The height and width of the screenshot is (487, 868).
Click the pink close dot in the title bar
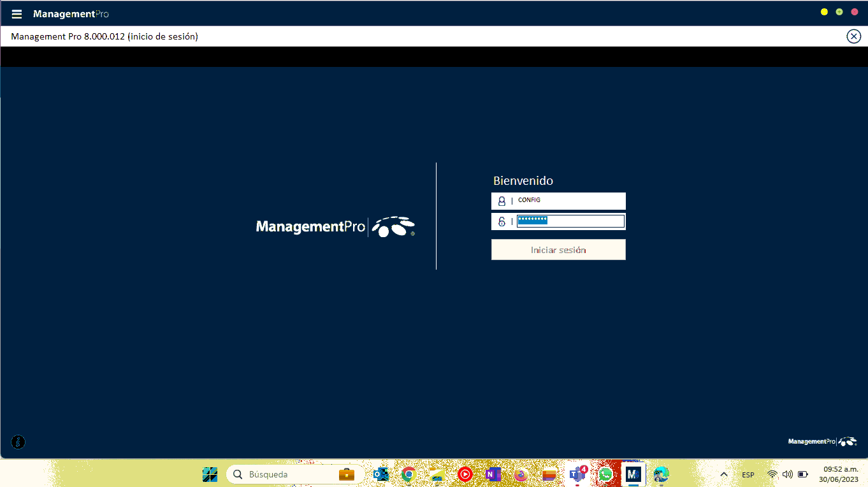tap(855, 12)
